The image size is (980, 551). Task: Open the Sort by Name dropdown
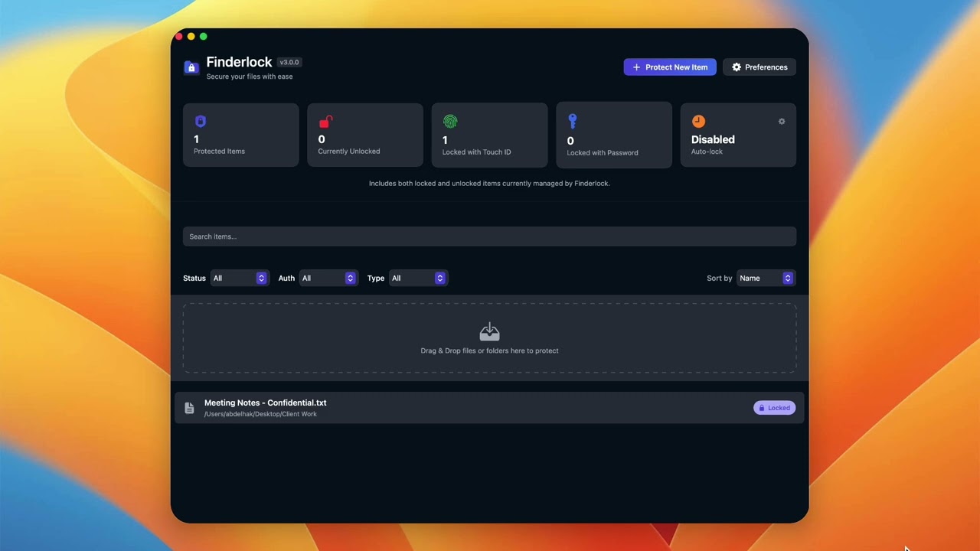766,278
